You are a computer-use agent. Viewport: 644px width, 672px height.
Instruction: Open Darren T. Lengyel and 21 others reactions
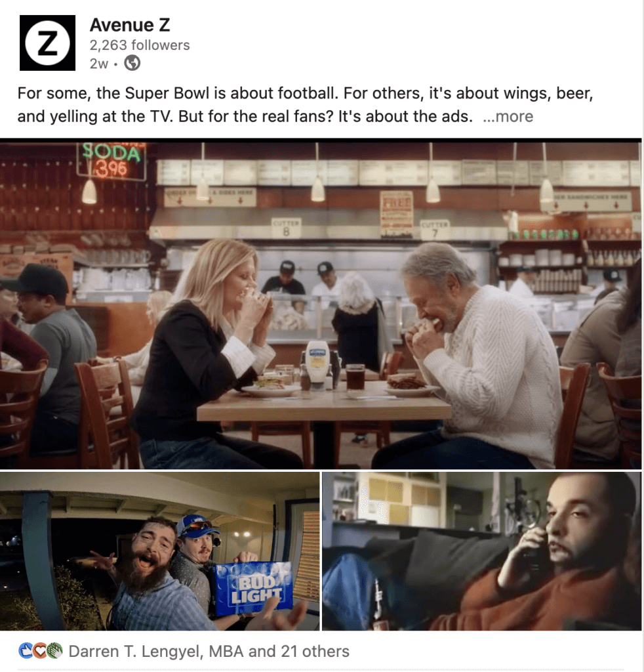click(x=209, y=651)
